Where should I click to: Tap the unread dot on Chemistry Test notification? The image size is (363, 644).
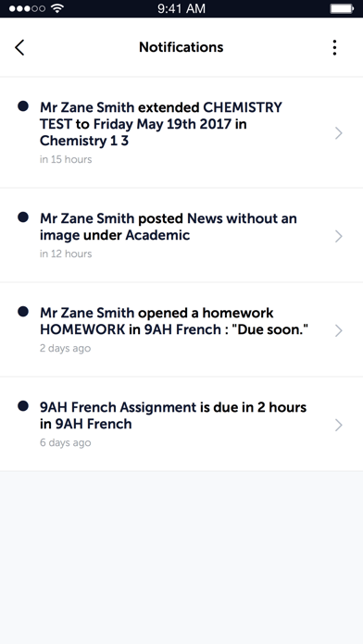(23, 106)
